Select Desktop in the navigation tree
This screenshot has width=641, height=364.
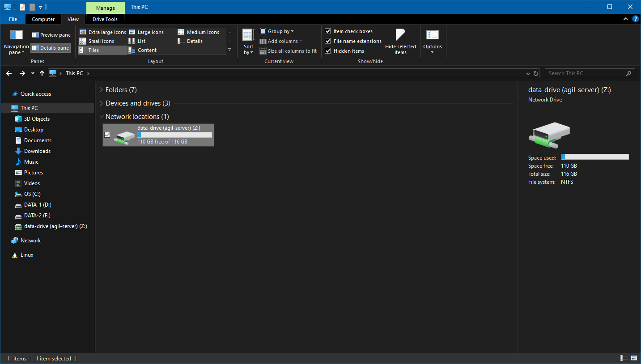coord(34,130)
